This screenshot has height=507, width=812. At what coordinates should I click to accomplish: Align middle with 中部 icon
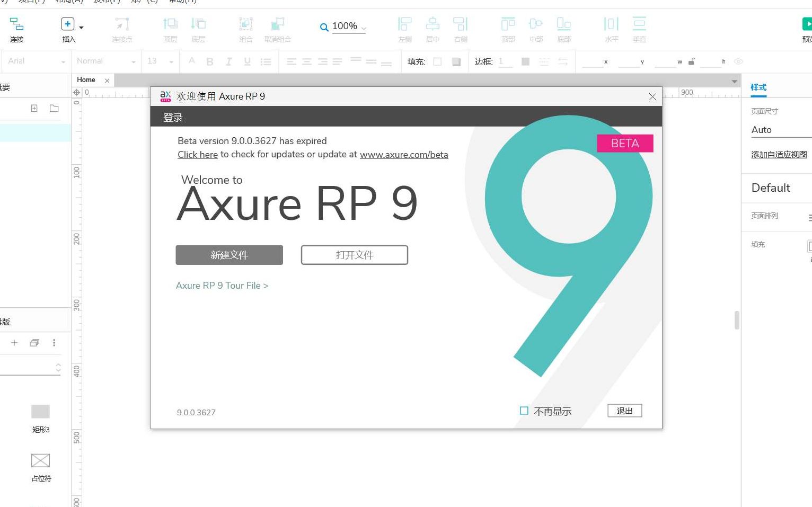click(536, 24)
